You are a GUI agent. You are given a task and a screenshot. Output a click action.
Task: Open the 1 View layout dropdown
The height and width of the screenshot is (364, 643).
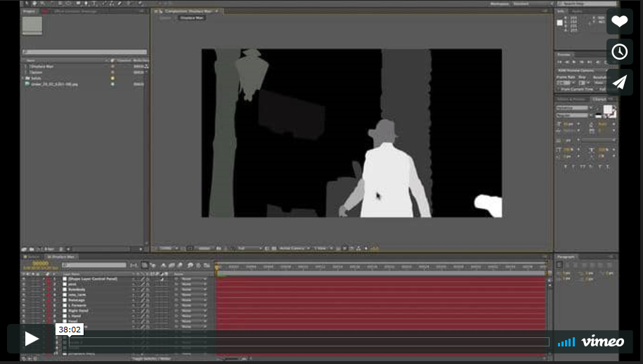pyautogui.click(x=323, y=249)
